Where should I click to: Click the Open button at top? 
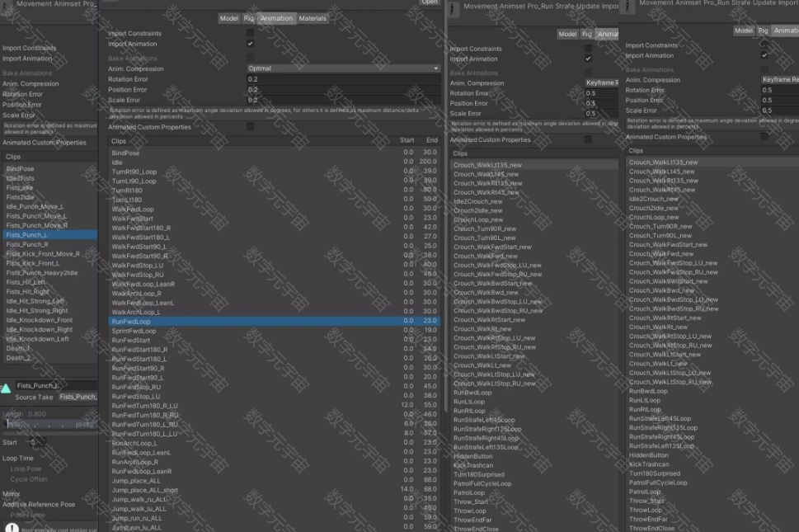pyautogui.click(x=429, y=2)
